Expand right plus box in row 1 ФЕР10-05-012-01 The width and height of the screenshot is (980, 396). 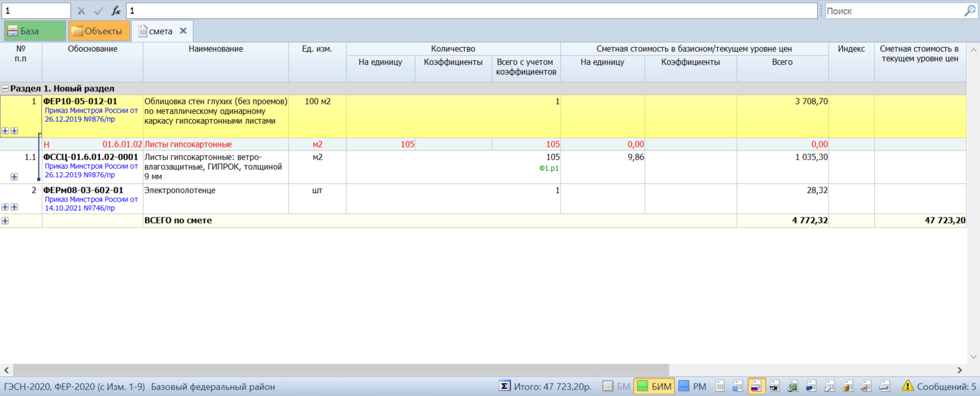[x=14, y=131]
